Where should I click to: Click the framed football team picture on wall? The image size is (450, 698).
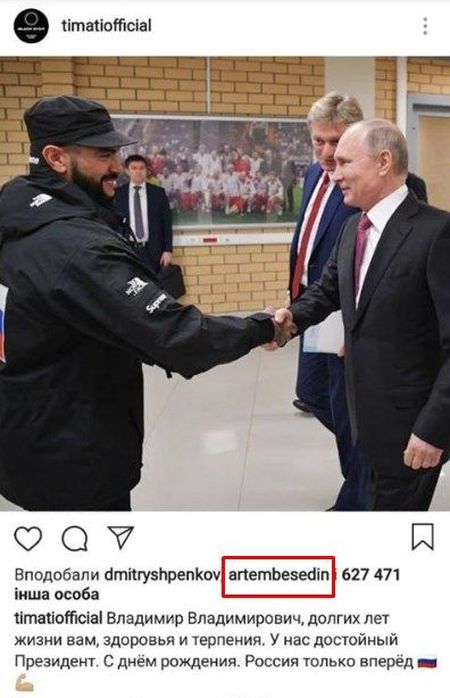pyautogui.click(x=212, y=171)
